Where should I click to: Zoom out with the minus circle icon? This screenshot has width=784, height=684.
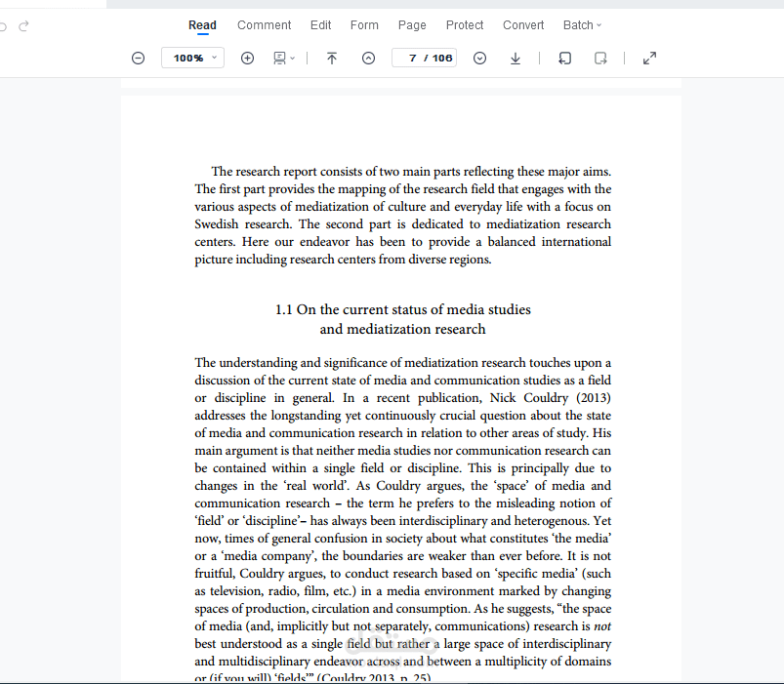tap(138, 58)
